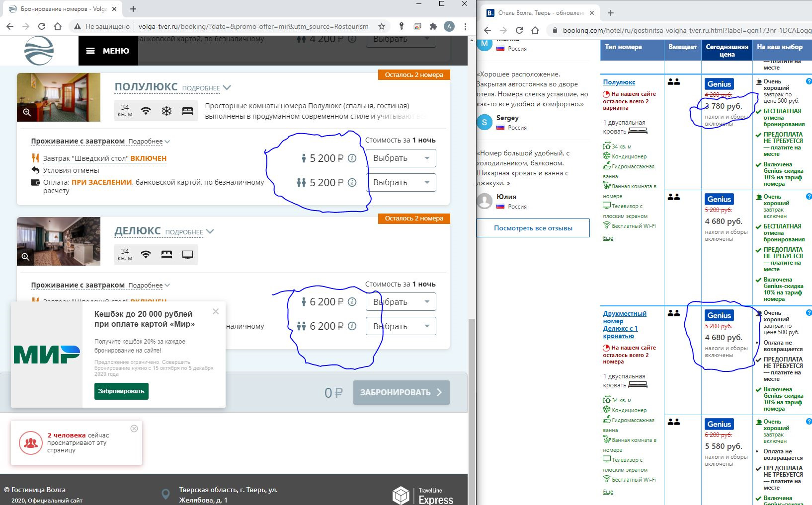Focus the booking.com address bar
This screenshot has width=812, height=505.
(x=686, y=30)
